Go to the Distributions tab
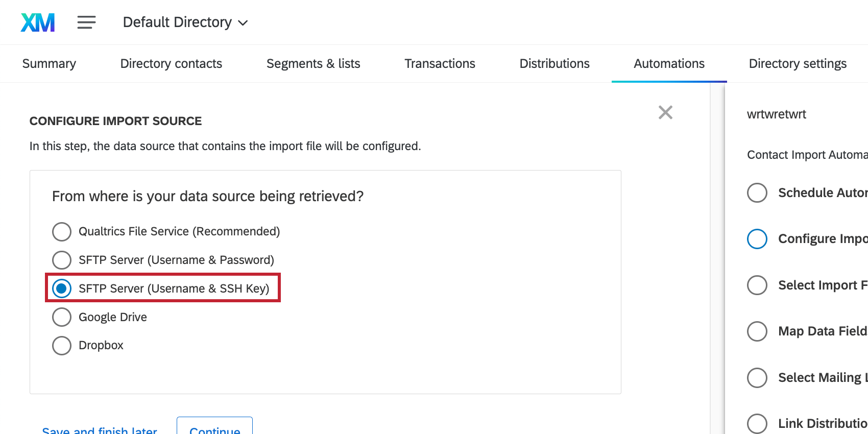 554,64
